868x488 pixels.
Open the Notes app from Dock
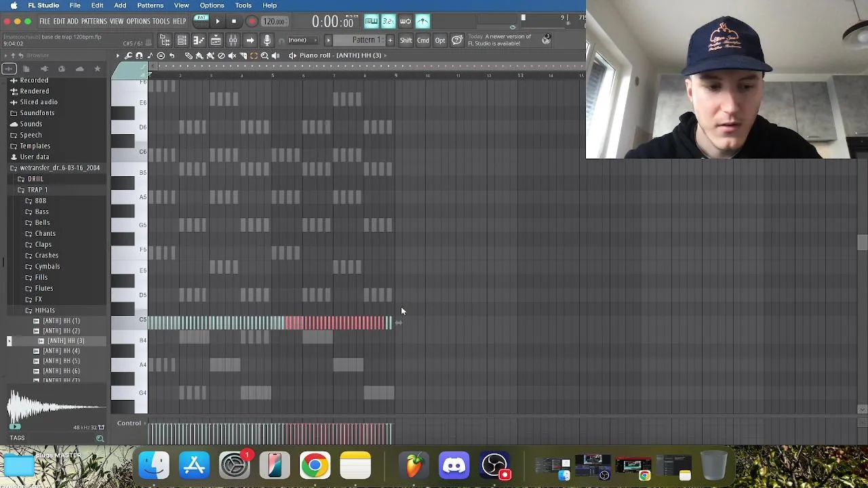click(355, 465)
